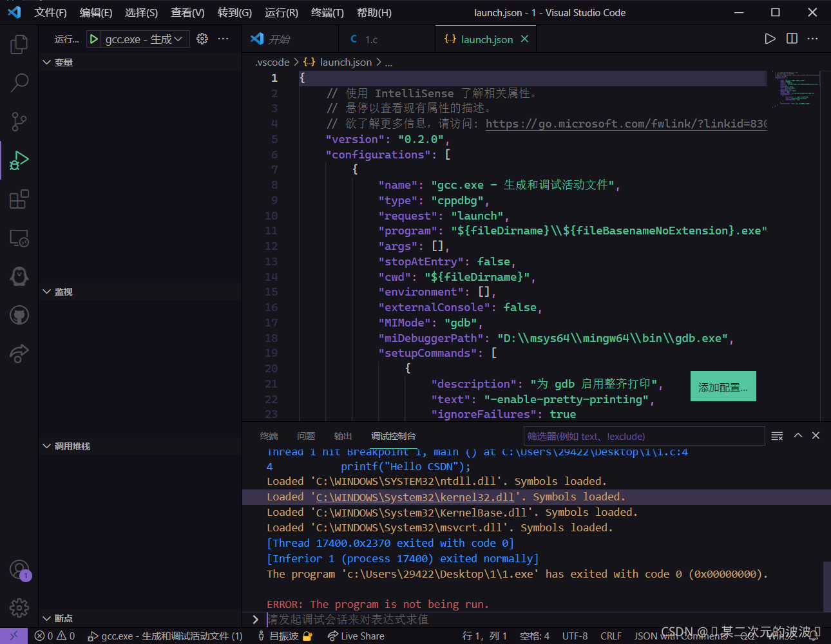Click the debug console expression input
Viewport: 831px width, 644px height.
[x=544, y=620]
